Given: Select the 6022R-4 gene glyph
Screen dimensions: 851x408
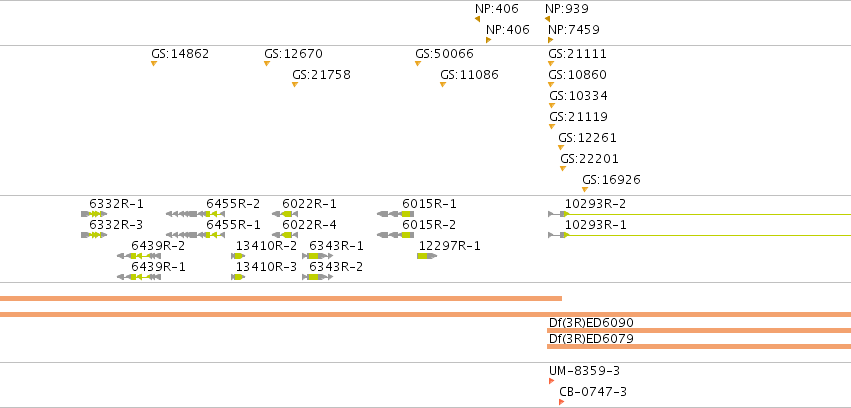Looking at the screenshot, I should (285, 235).
